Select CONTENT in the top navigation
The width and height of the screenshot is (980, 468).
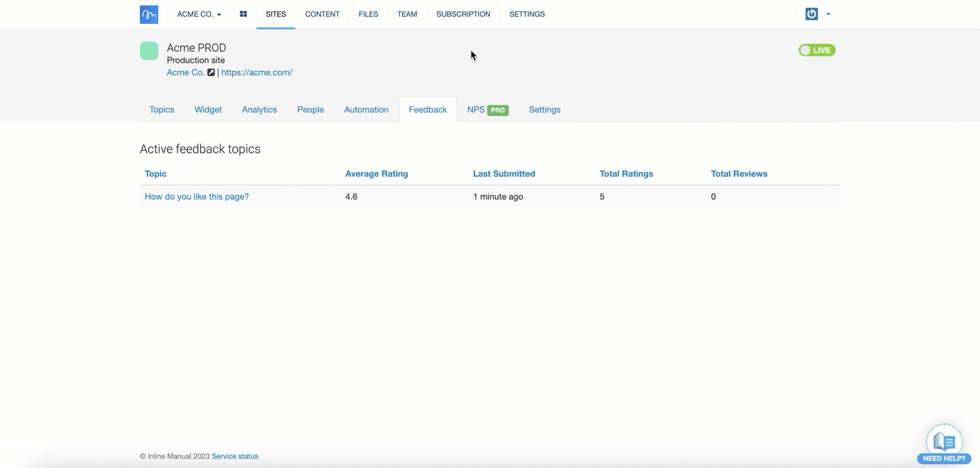coord(322,14)
